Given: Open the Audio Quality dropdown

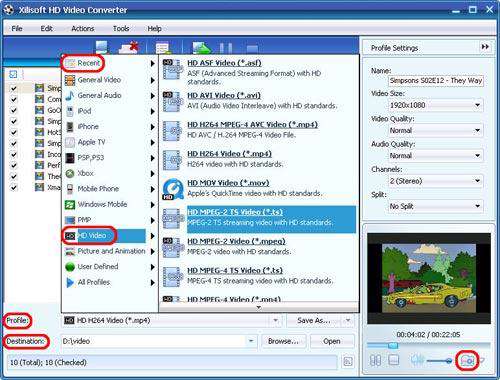Looking at the screenshot, I should click(x=478, y=156).
